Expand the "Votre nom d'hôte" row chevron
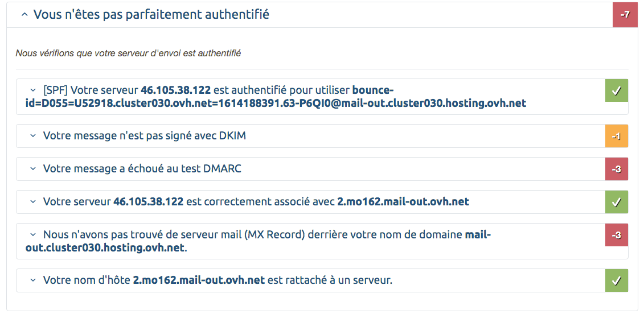This screenshot has height=318, width=644. pyautogui.click(x=33, y=280)
